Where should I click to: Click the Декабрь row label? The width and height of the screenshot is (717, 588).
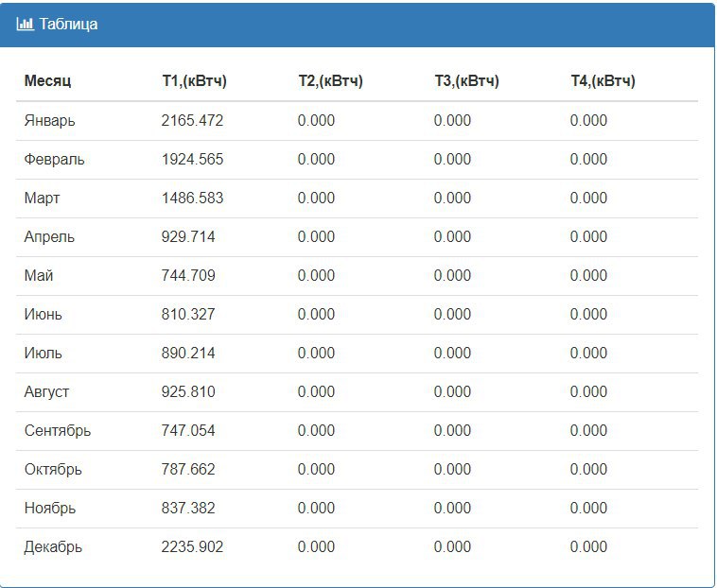pyautogui.click(x=53, y=547)
